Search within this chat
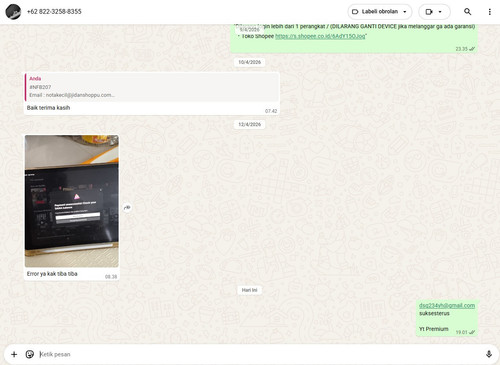500x365 pixels. (x=467, y=12)
